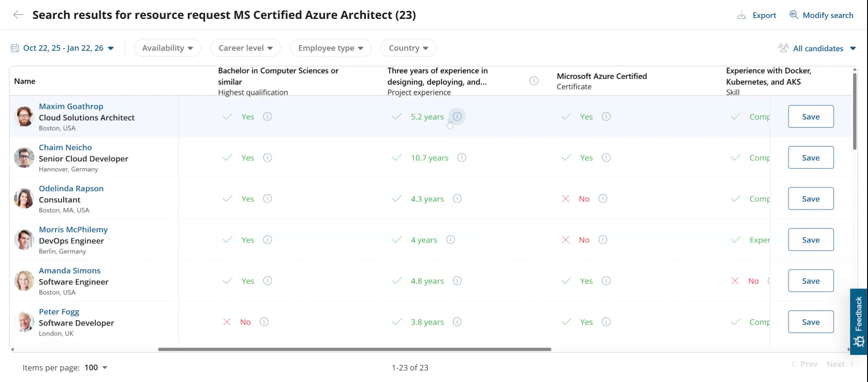Save candidate Peter Fogg
The image size is (868, 382).
(811, 322)
